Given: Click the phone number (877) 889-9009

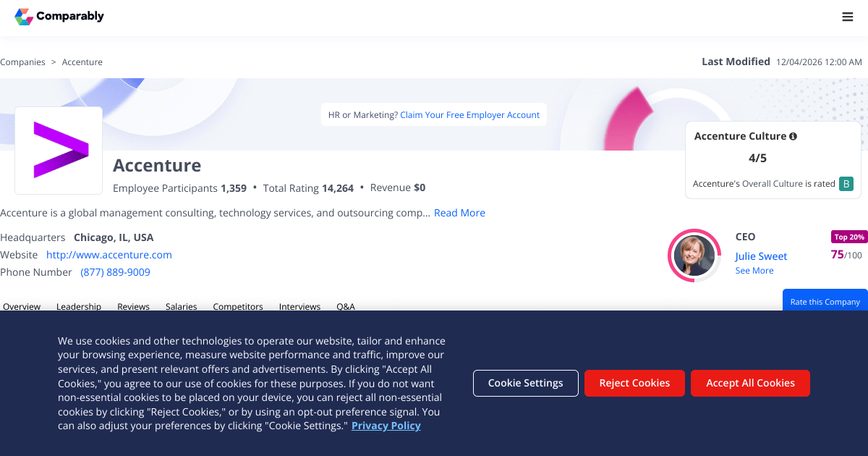Looking at the screenshot, I should [116, 272].
